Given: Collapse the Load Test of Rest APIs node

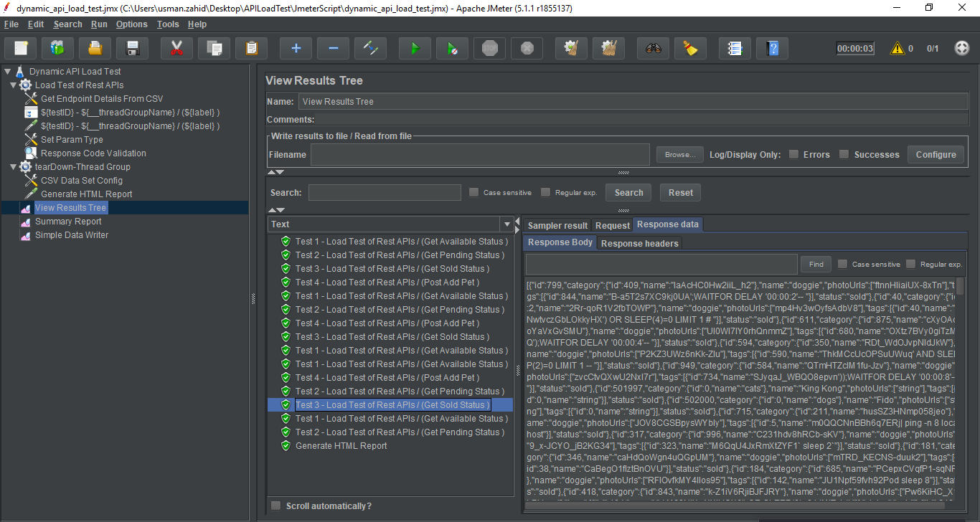Looking at the screenshot, I should (14, 85).
